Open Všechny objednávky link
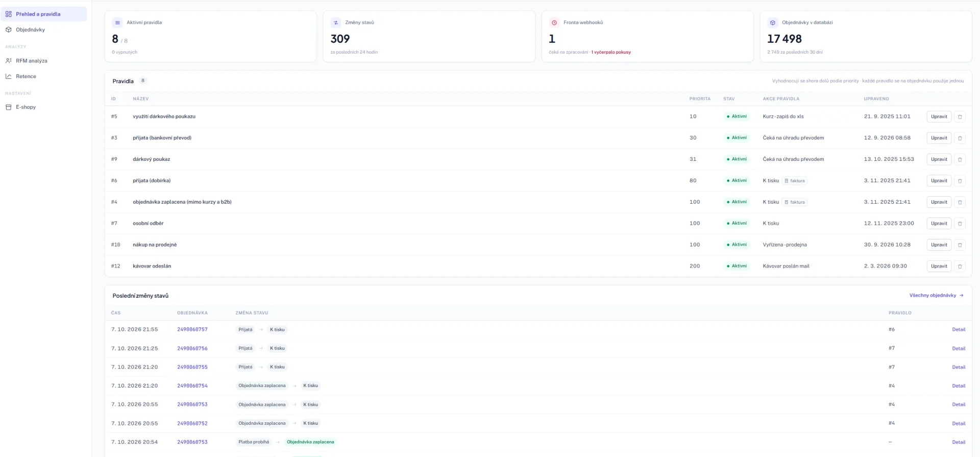Viewport: 980px width, 457px height. click(x=936, y=296)
